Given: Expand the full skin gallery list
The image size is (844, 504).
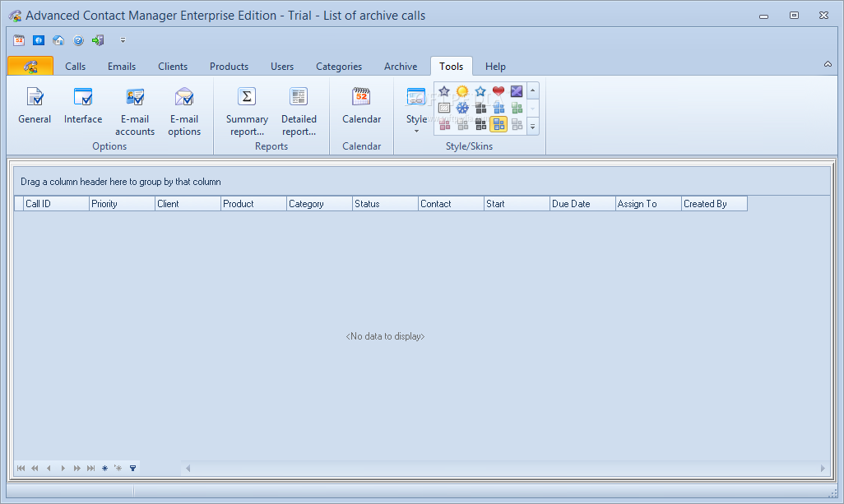Looking at the screenshot, I should (533, 127).
